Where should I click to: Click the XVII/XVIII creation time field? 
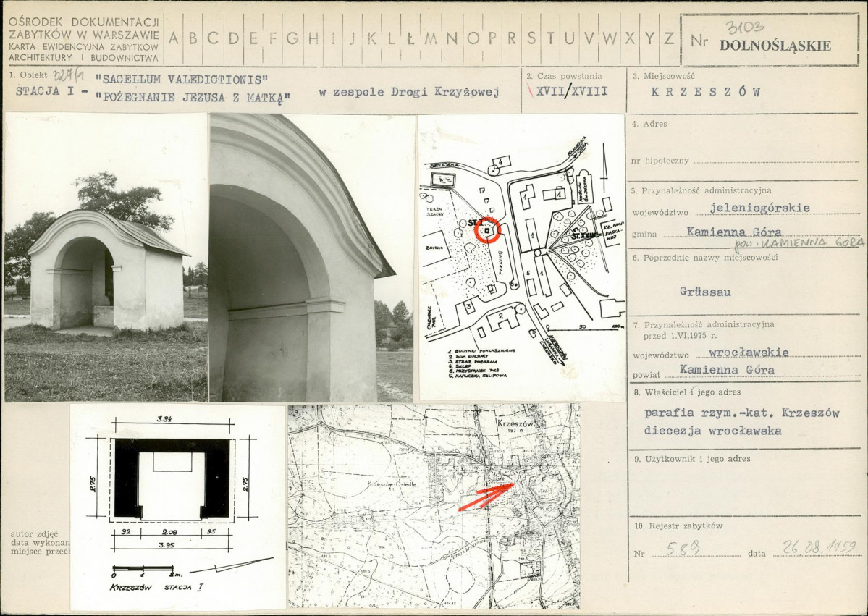pyautogui.click(x=572, y=92)
